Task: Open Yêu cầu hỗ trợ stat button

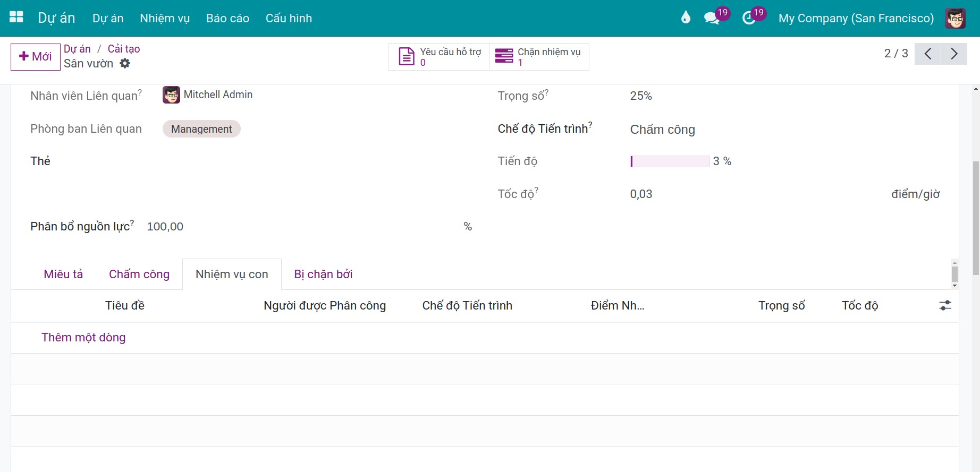Action: tap(439, 57)
